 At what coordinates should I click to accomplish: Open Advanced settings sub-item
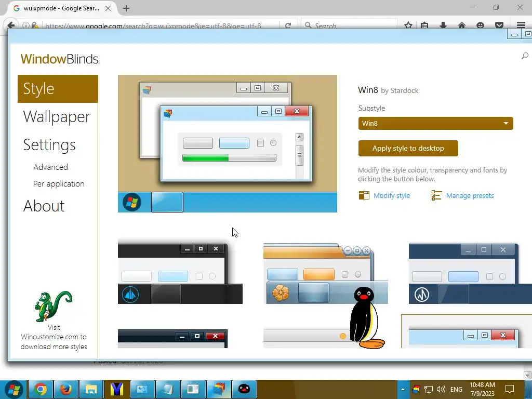tap(50, 167)
